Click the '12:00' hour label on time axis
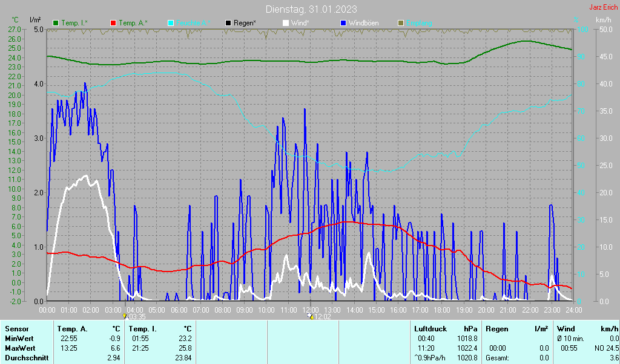Viewport: 620px width, 364px height. click(x=311, y=310)
